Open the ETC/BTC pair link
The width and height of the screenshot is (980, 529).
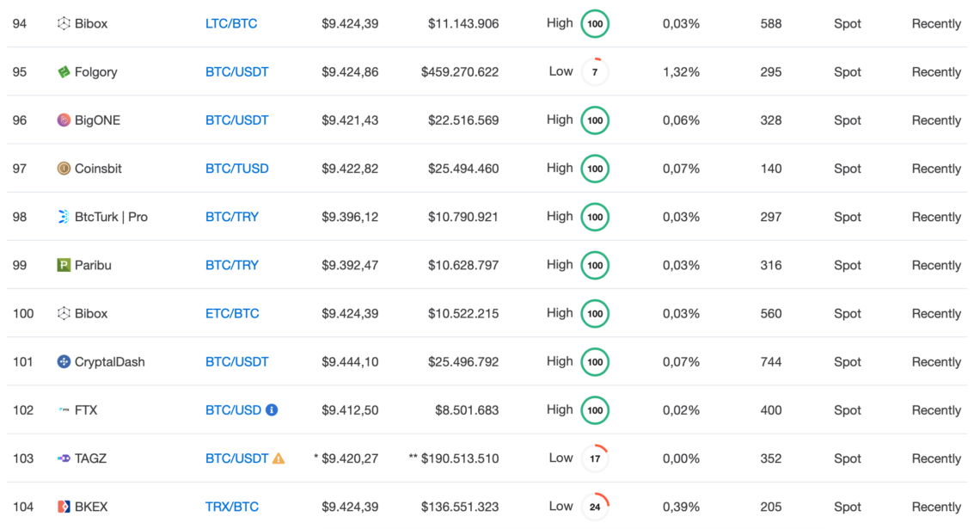coord(231,313)
